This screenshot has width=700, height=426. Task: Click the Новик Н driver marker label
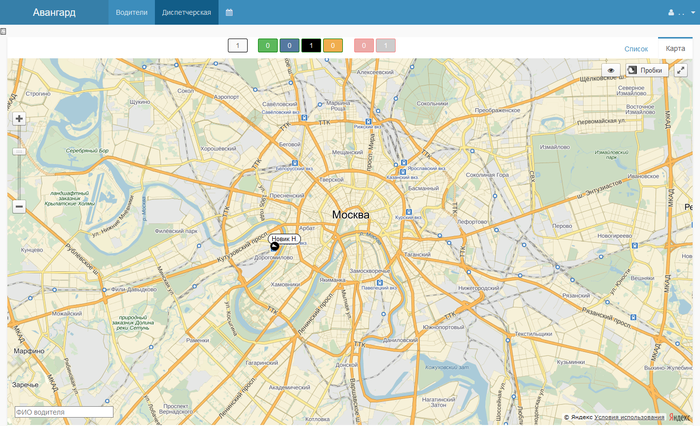(x=284, y=239)
